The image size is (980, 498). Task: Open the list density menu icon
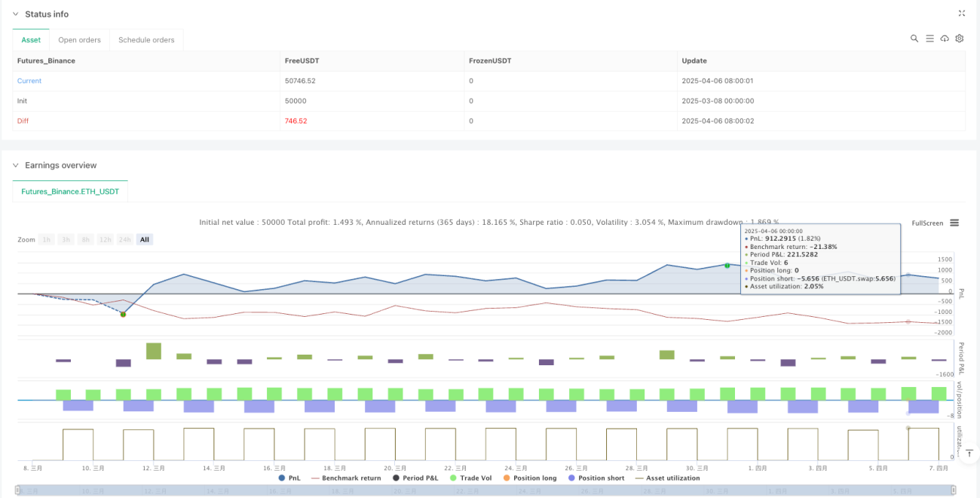pos(929,38)
